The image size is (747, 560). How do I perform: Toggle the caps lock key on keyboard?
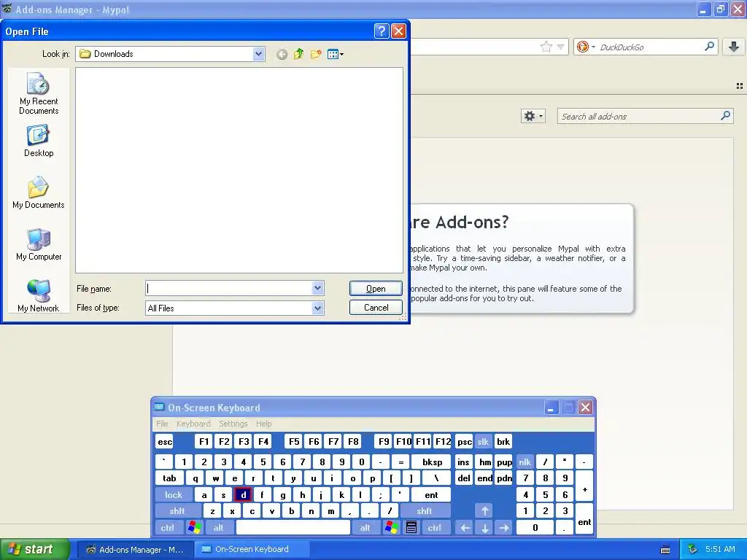tap(174, 495)
